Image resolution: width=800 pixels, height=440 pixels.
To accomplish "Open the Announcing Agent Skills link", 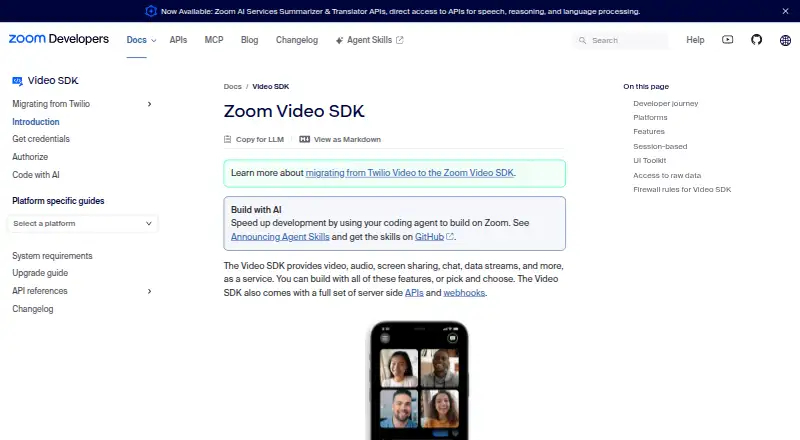I will pyautogui.click(x=280, y=237).
